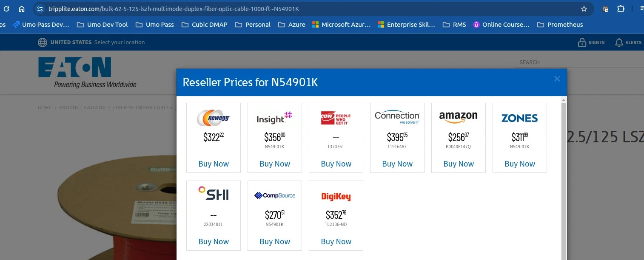Open the Cubic DMAP bookmark folder
This screenshot has width=644, height=260.
point(205,25)
